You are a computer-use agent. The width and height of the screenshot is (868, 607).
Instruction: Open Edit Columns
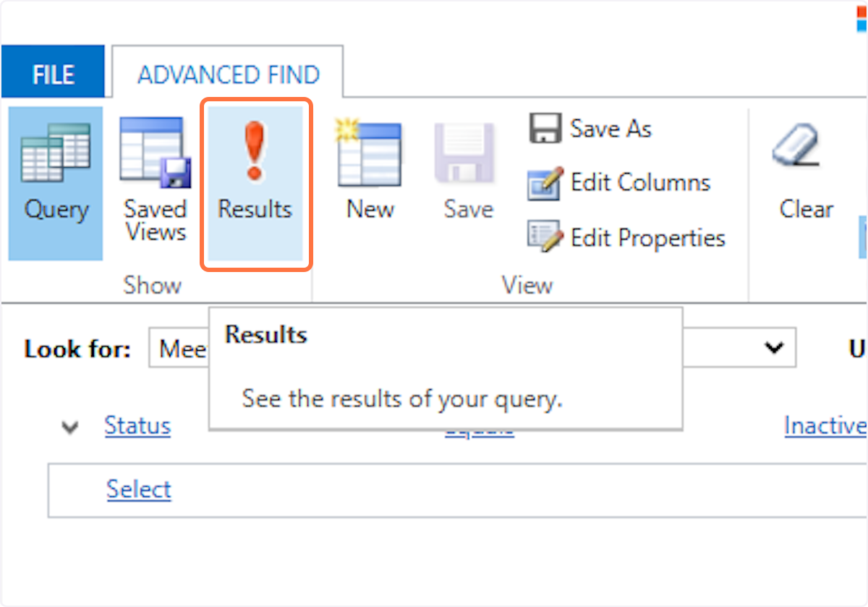(x=619, y=182)
